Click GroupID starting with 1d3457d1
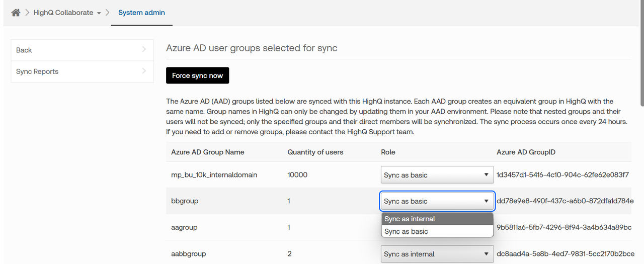The image size is (644, 264). (x=562, y=174)
